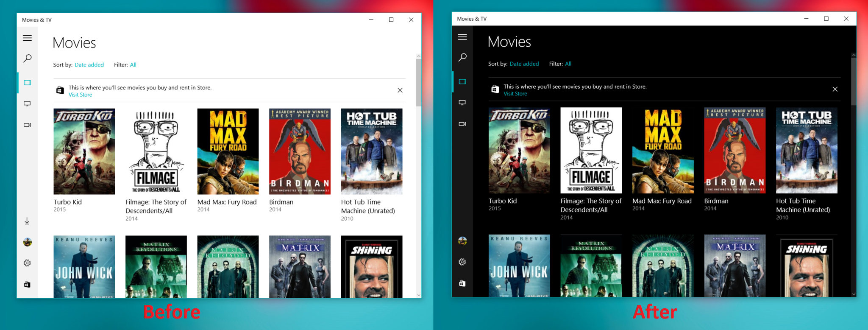868x330 pixels.
Task: Click Store bag sidebar icon in light-theme window
Action: tap(27, 284)
